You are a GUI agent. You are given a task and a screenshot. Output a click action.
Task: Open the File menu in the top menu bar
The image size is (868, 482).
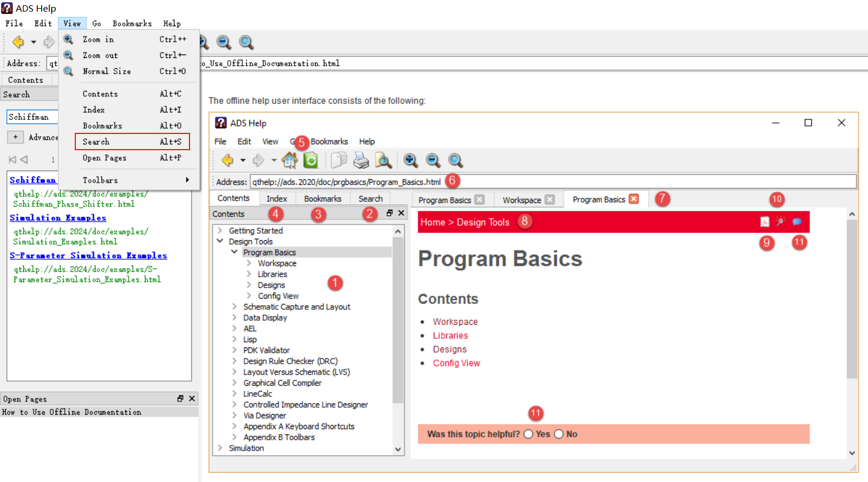click(14, 23)
